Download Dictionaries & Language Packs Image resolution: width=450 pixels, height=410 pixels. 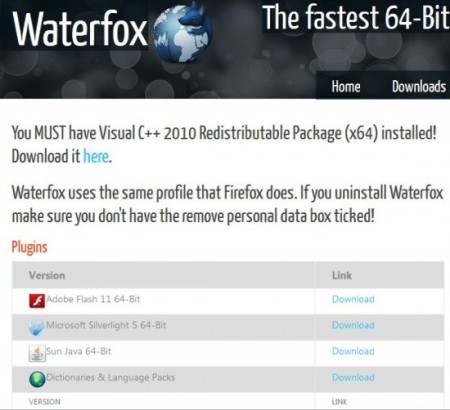[x=353, y=377]
